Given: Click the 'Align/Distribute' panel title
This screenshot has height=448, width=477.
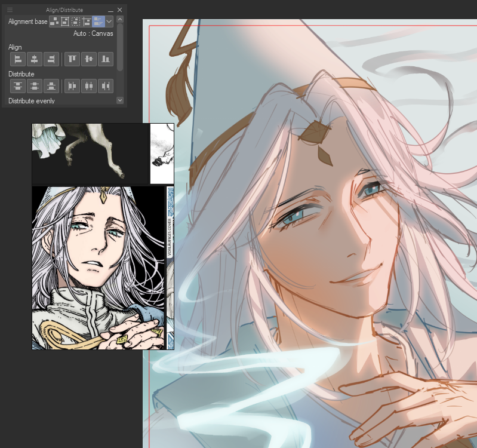Looking at the screenshot, I should (64, 10).
